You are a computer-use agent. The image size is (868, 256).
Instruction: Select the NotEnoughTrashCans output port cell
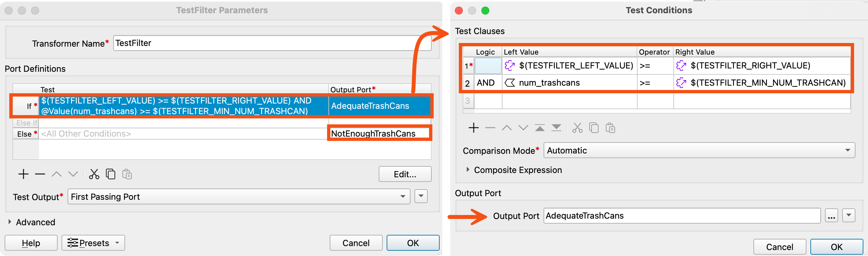point(379,133)
